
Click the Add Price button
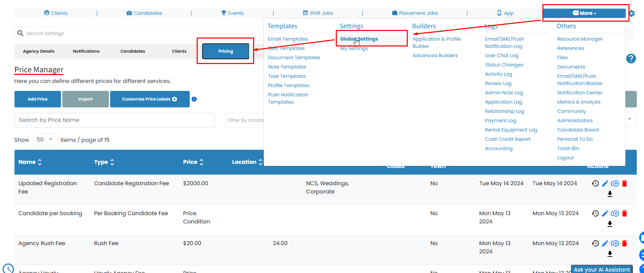pyautogui.click(x=38, y=99)
